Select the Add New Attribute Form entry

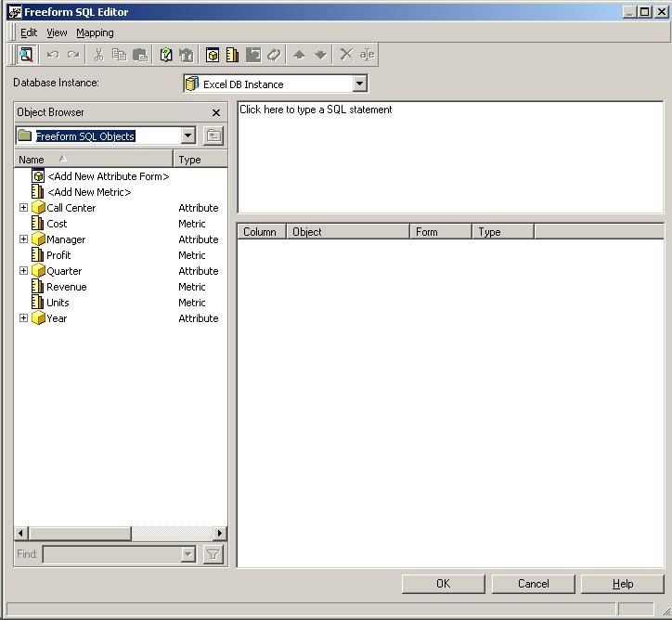(108, 176)
